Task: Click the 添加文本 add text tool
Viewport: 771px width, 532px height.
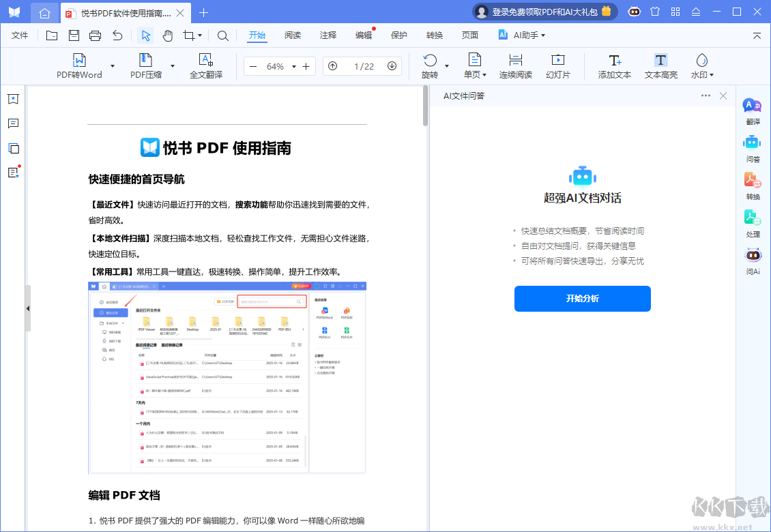Action: pos(614,66)
